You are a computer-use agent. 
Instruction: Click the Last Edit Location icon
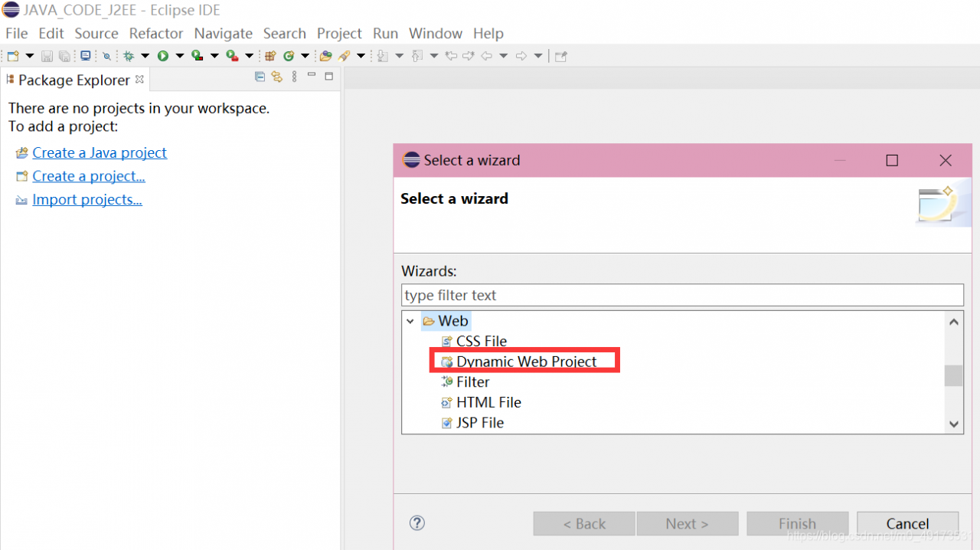tap(452, 56)
